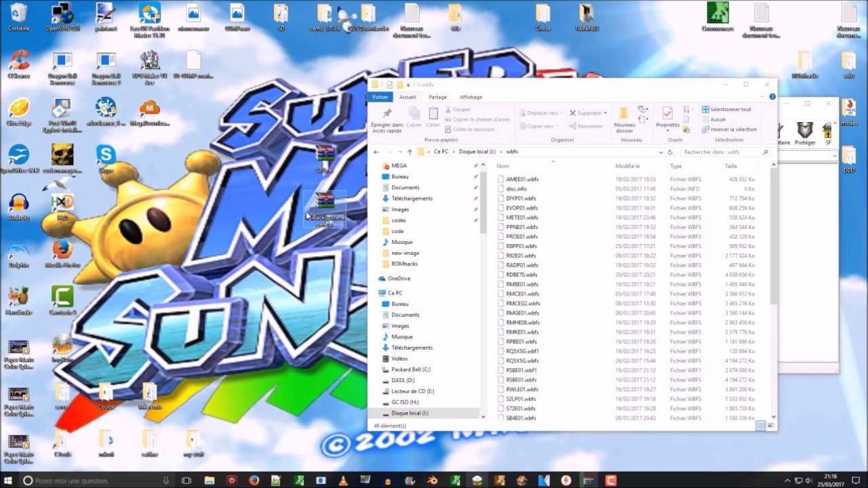Click Inverser la sélection
This screenshot has height=488, width=868.
click(x=730, y=129)
